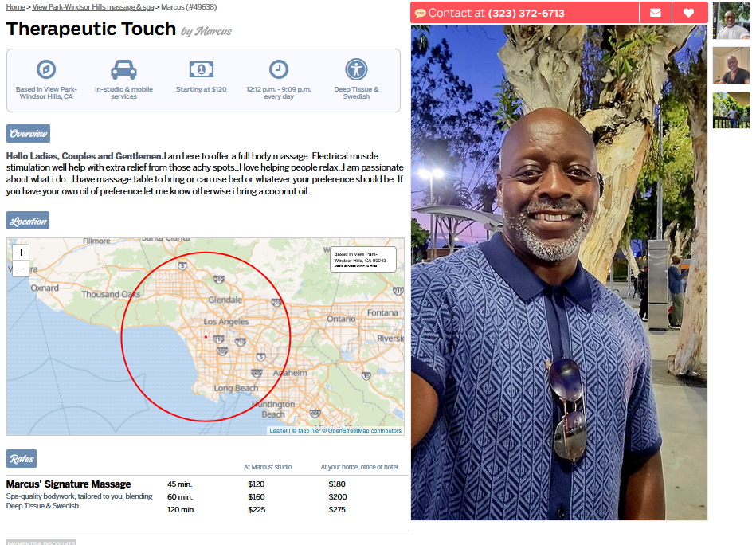Click 'by Marcus' subtitle text
This screenshot has width=756, height=545.
point(206,31)
